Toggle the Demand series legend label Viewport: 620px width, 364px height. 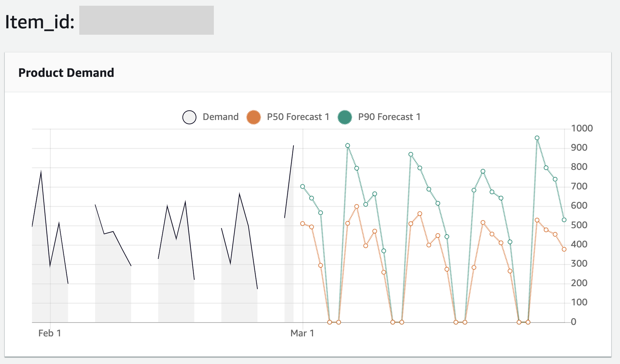pos(220,117)
